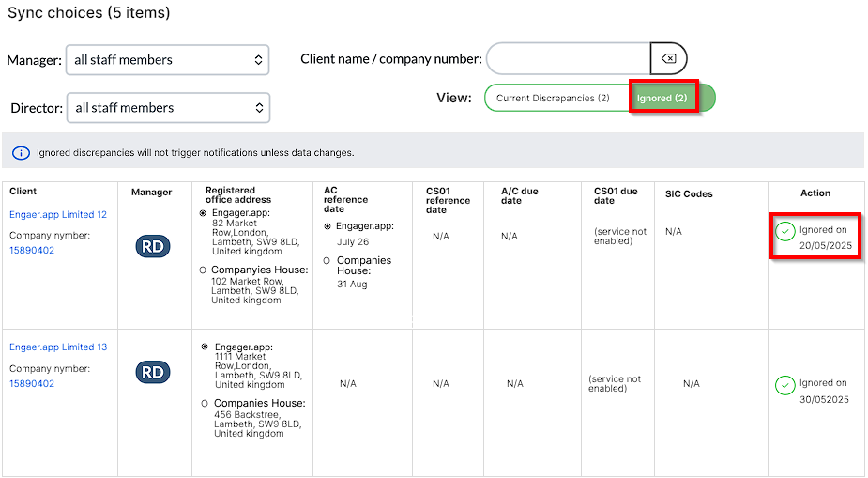868x478 pixels.
Task: Focus the client name / company number field
Action: click(x=568, y=59)
